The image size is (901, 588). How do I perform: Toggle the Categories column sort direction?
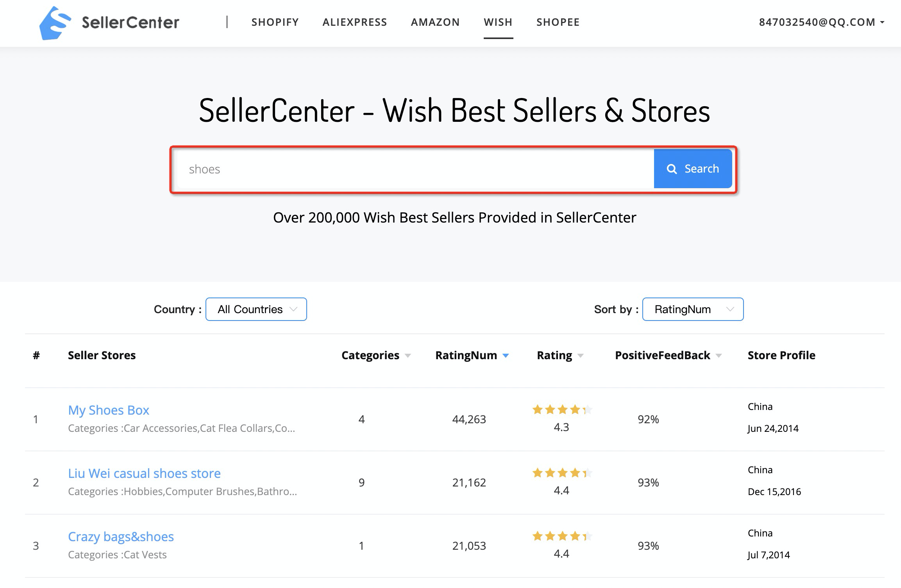pyautogui.click(x=407, y=356)
